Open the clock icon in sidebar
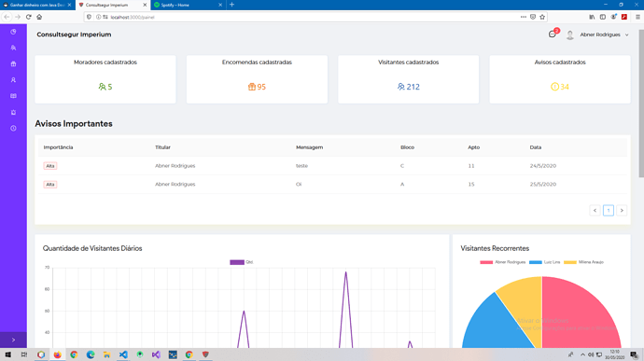Viewport: 644px width, 361px height. pos(13,128)
